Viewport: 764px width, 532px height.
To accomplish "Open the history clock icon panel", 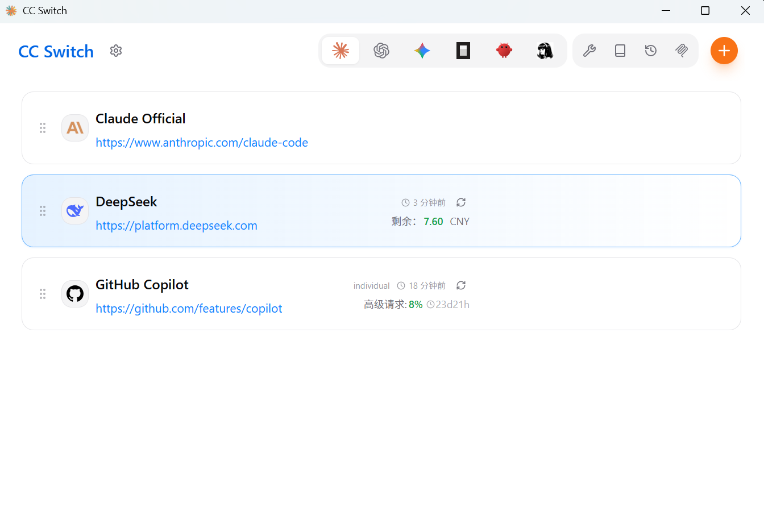I will click(x=651, y=51).
